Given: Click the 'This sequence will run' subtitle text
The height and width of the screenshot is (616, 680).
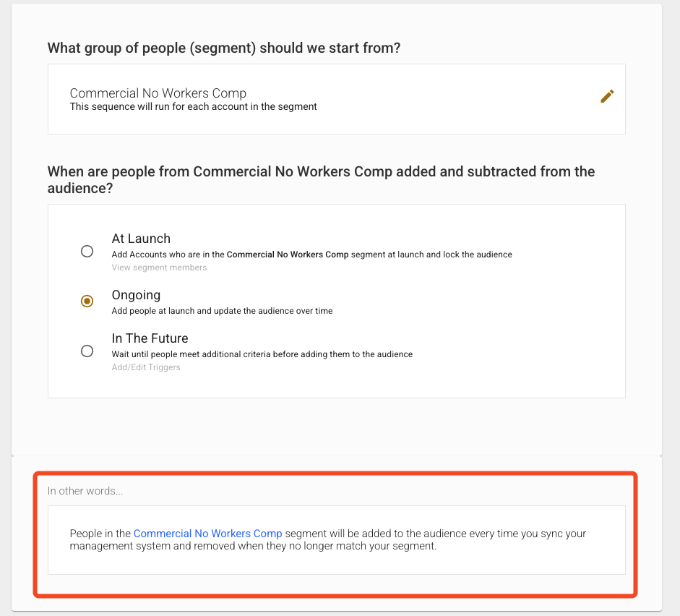Looking at the screenshot, I should point(193,107).
